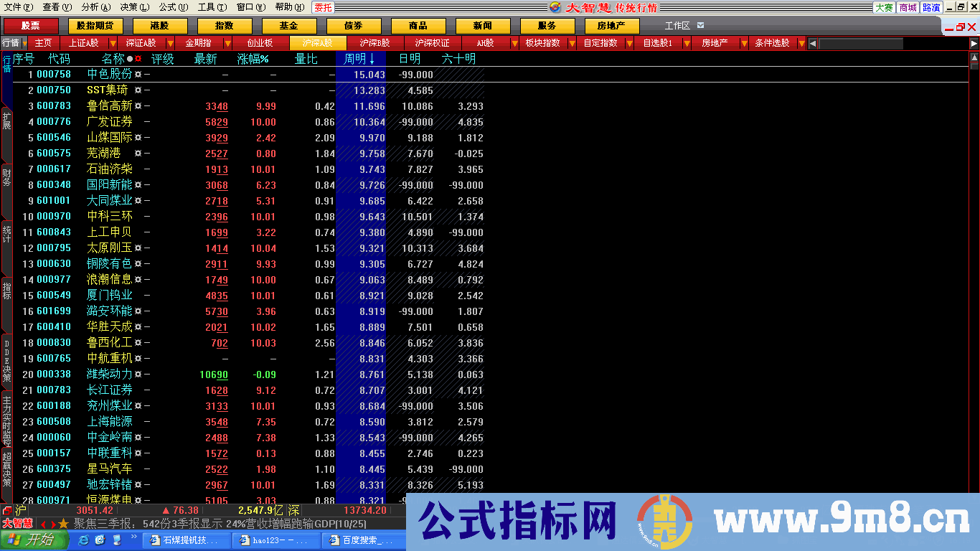Click the yellow star icon in the news bar
This screenshot has width=980, height=551.
coord(64,524)
